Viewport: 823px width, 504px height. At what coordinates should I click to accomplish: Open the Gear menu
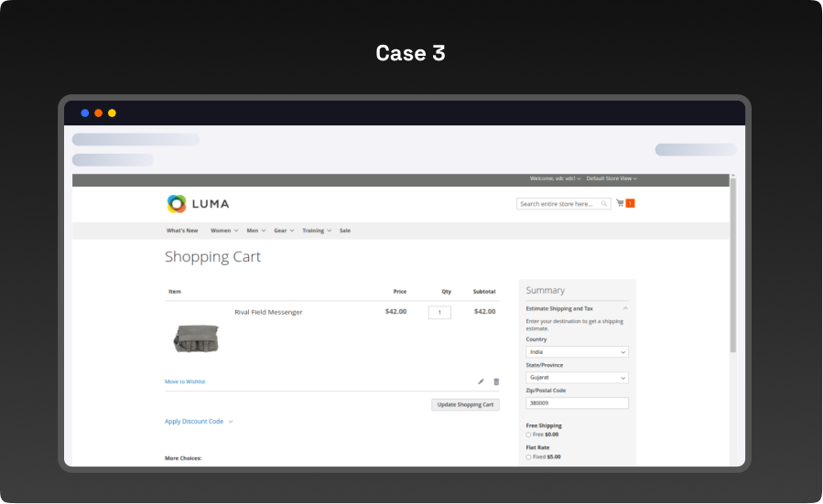pyautogui.click(x=284, y=231)
